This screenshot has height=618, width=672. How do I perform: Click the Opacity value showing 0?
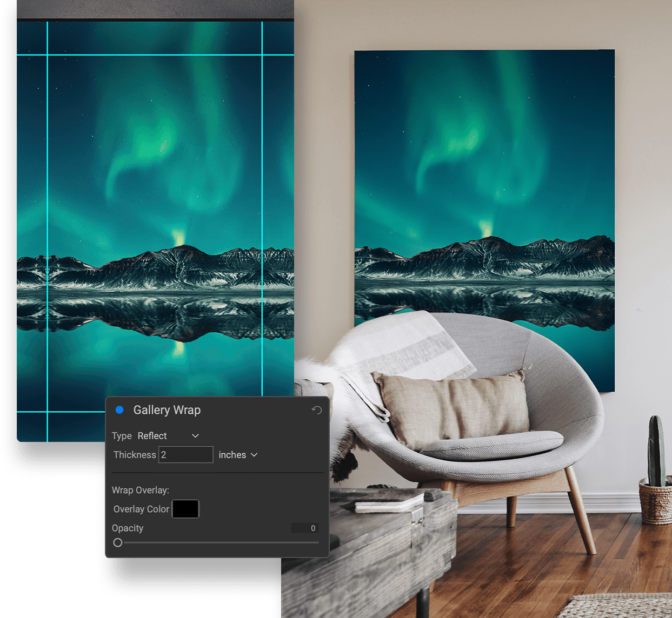tap(305, 528)
